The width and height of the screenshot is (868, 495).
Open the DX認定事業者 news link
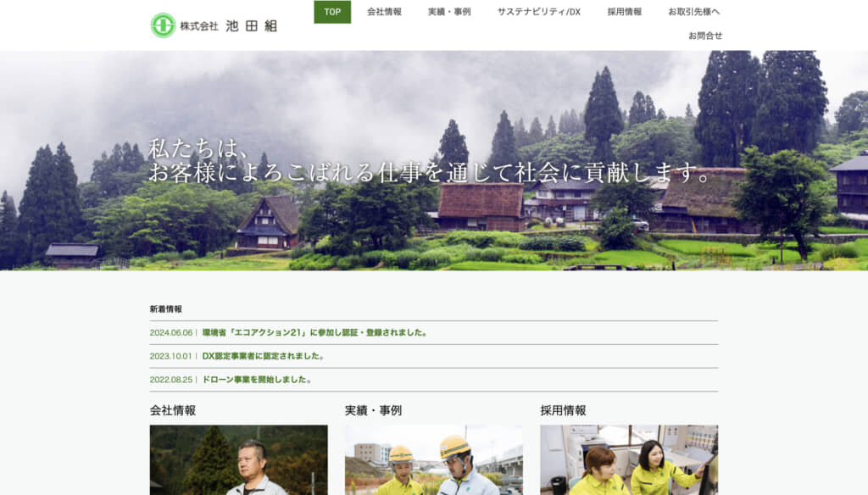263,356
